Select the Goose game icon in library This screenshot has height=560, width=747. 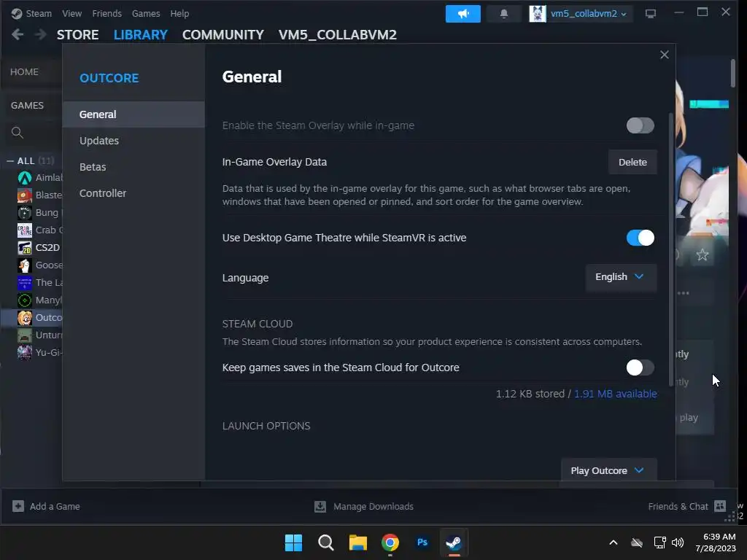[24, 265]
